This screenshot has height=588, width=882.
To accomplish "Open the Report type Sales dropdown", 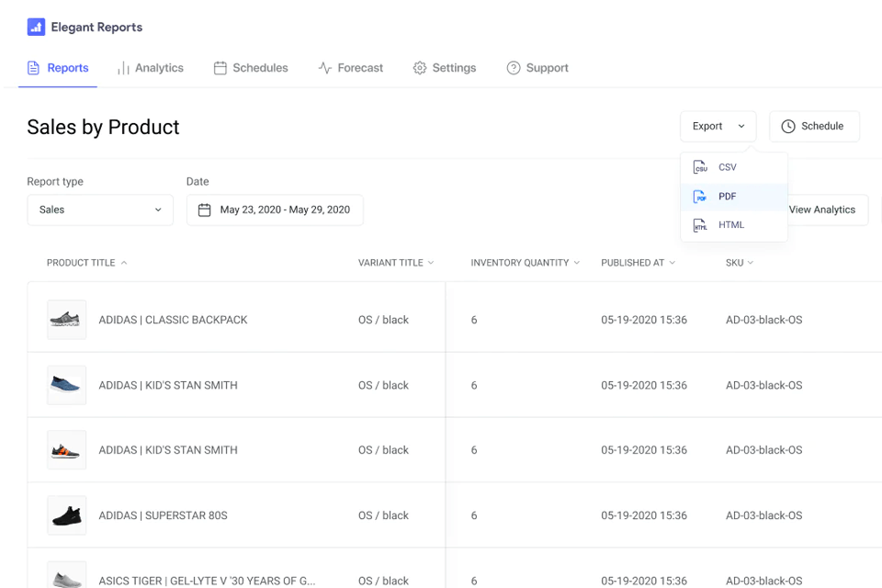I will 100,209.
